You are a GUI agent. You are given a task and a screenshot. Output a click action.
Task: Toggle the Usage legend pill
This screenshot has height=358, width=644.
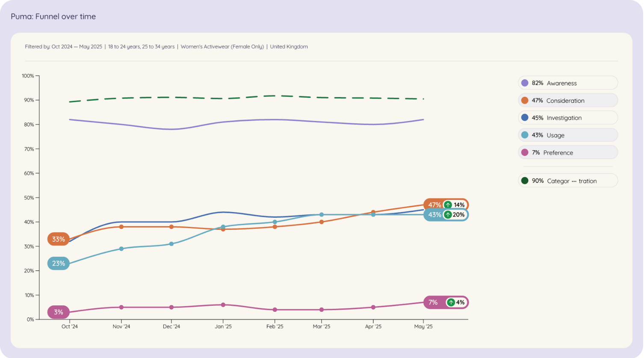568,135
